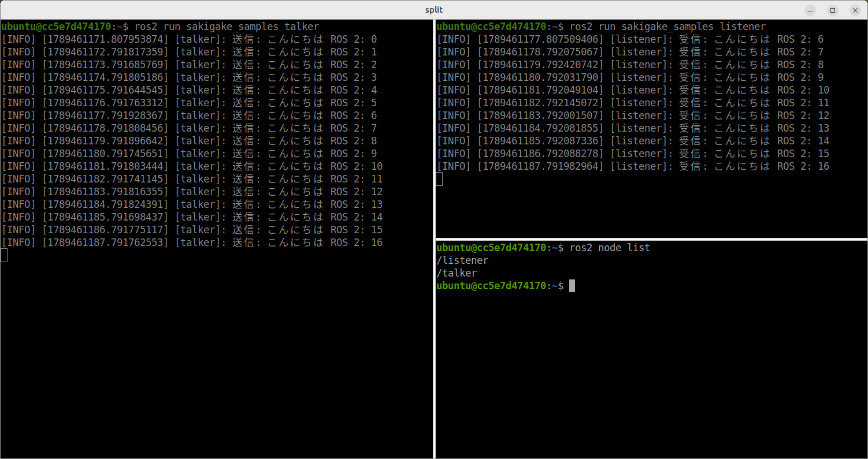Close the split terminal window
Image resolution: width=868 pixels, height=459 pixels.
click(855, 10)
